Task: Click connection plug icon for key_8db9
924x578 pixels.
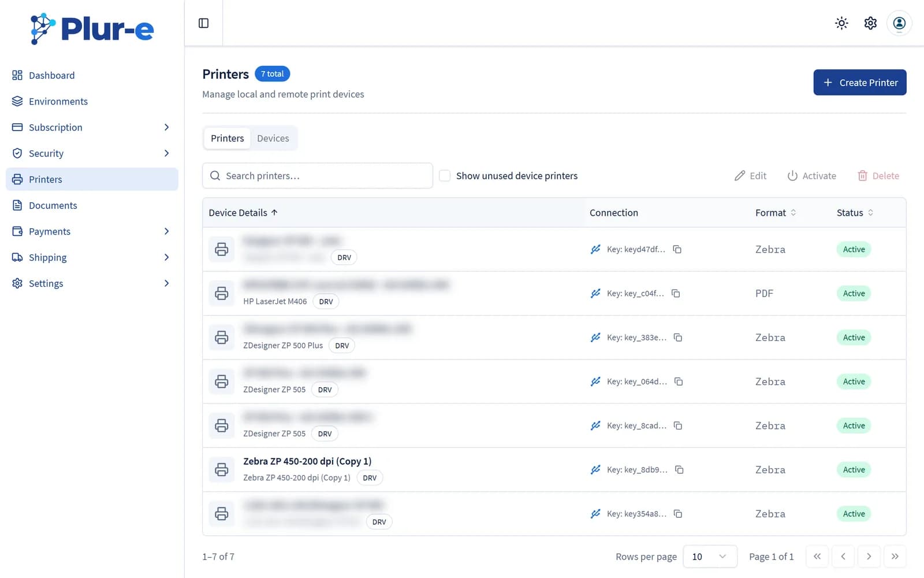Action: (595, 470)
